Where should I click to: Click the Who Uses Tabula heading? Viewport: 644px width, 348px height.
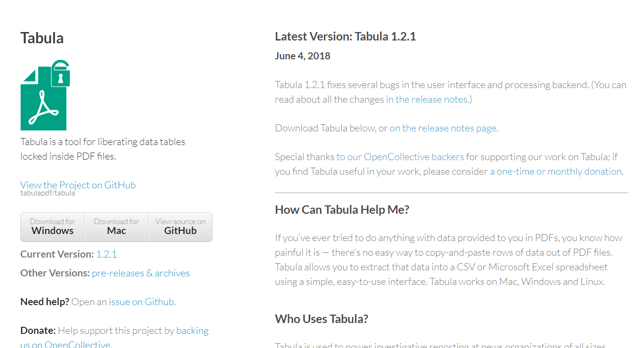tap(322, 319)
